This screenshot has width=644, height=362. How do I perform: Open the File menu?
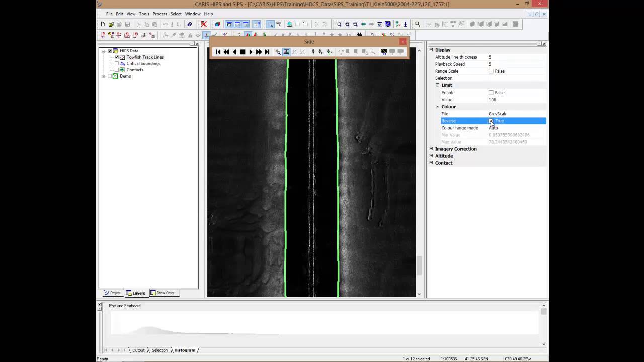coord(109,14)
